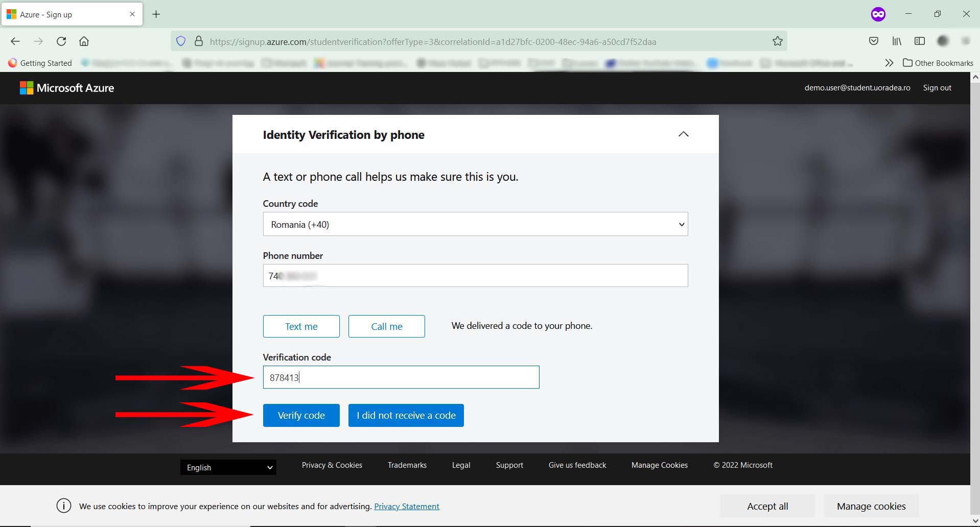980x527 pixels.
Task: Click the Verification code input
Action: (401, 377)
